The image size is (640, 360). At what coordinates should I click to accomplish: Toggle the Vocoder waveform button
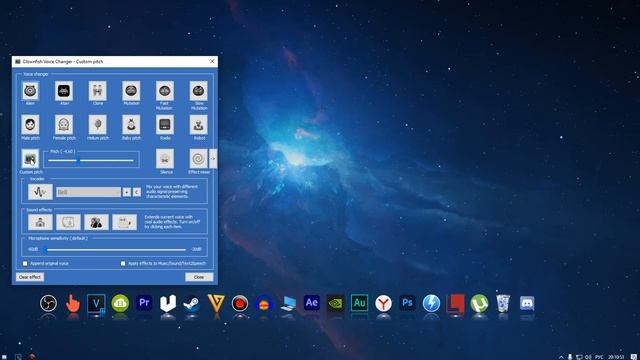pos(40,192)
